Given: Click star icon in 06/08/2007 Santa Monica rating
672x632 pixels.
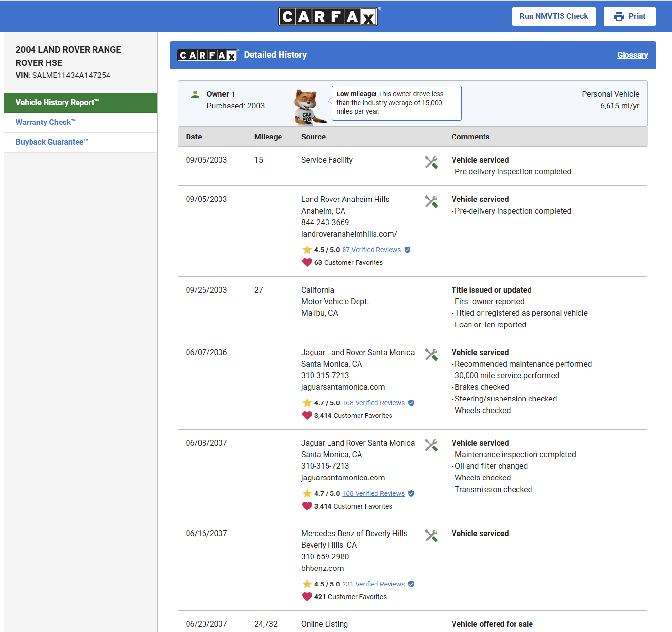Looking at the screenshot, I should click(307, 493).
